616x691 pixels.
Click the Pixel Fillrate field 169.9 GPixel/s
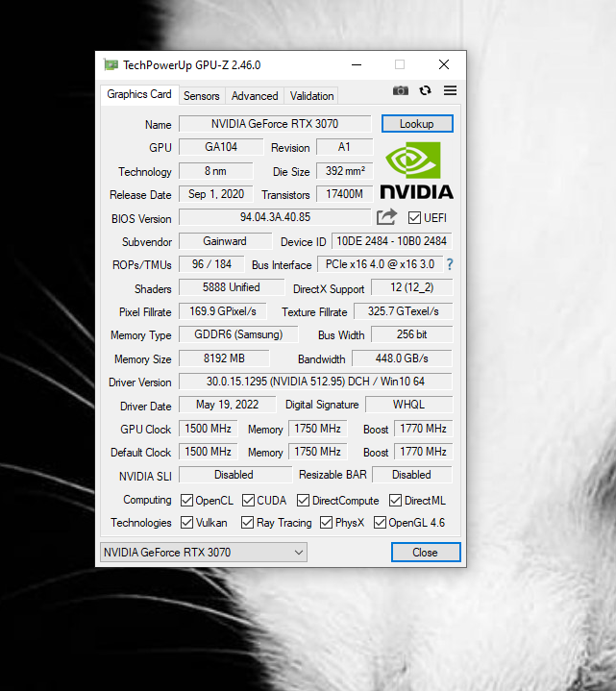[x=223, y=311]
